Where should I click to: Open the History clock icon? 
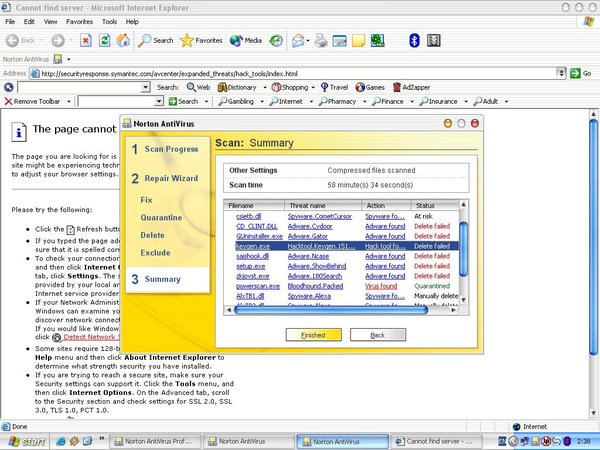(276, 40)
